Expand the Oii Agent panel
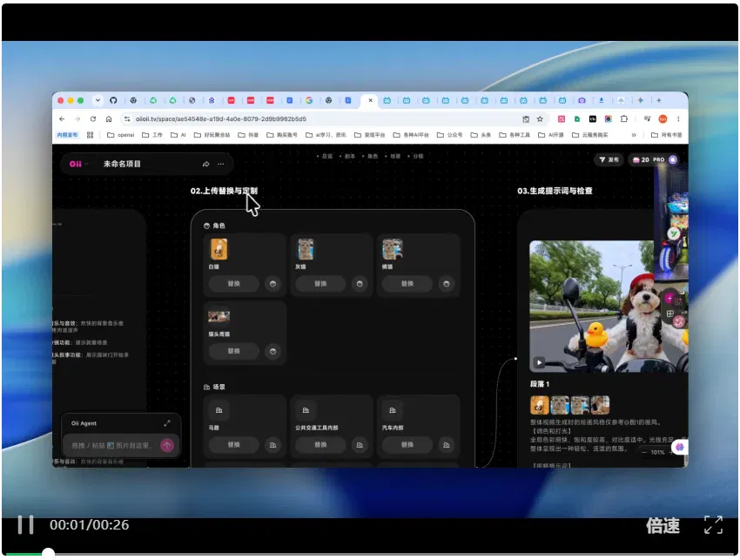The height and width of the screenshot is (560, 740). (x=167, y=423)
